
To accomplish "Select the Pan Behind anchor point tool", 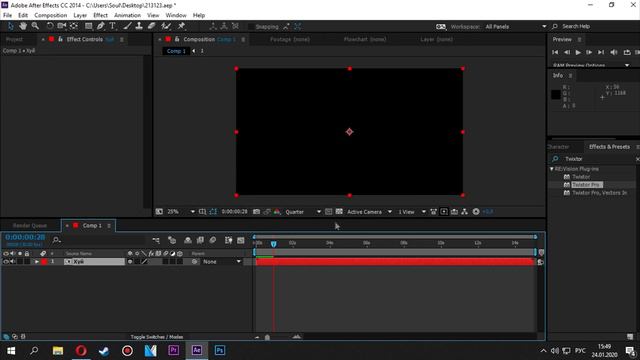I will pos(74,26).
